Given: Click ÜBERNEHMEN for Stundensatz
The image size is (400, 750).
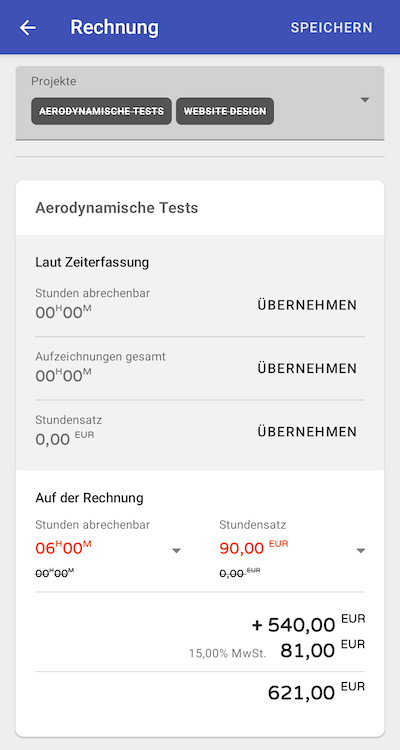Looking at the screenshot, I should [307, 432].
